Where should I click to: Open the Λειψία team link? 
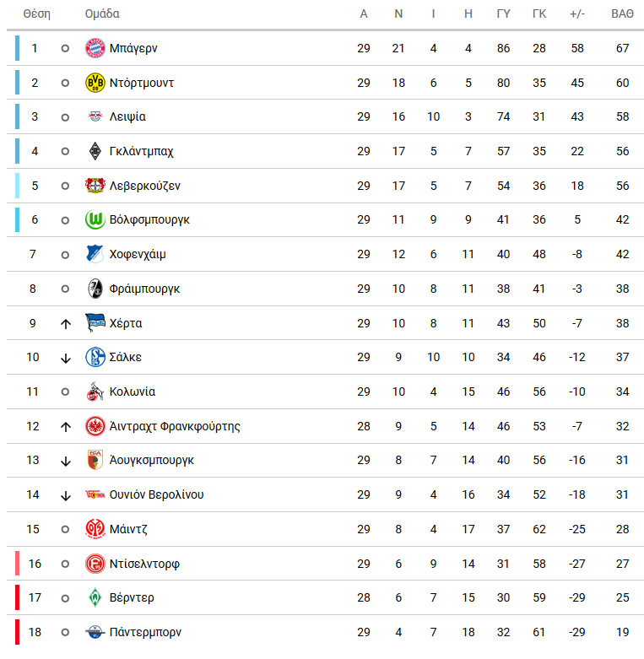(x=127, y=116)
